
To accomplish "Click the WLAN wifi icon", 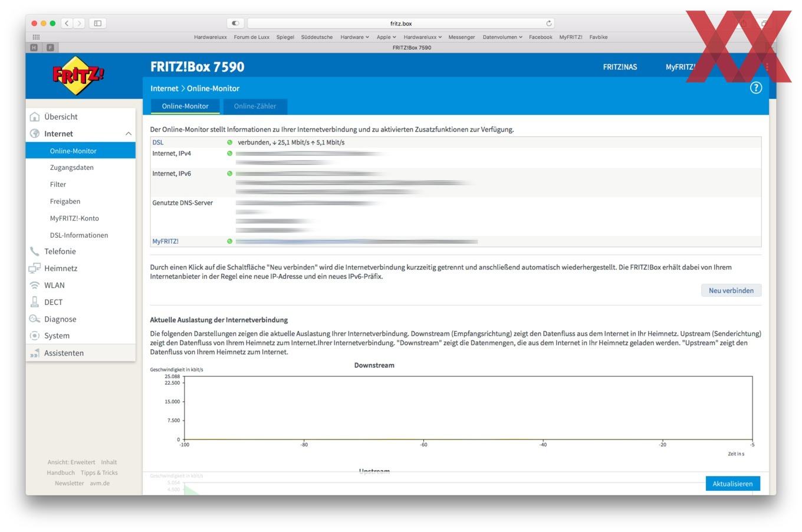I will (x=35, y=285).
